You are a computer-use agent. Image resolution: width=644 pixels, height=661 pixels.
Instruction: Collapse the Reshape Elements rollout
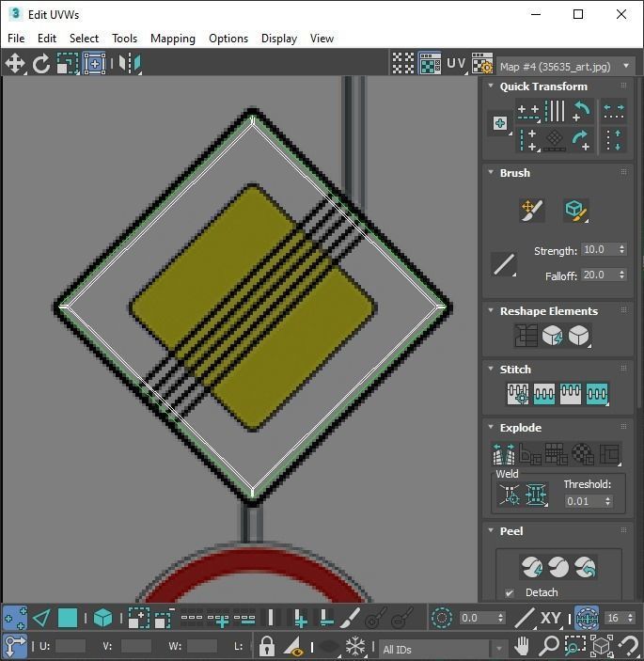click(x=491, y=310)
